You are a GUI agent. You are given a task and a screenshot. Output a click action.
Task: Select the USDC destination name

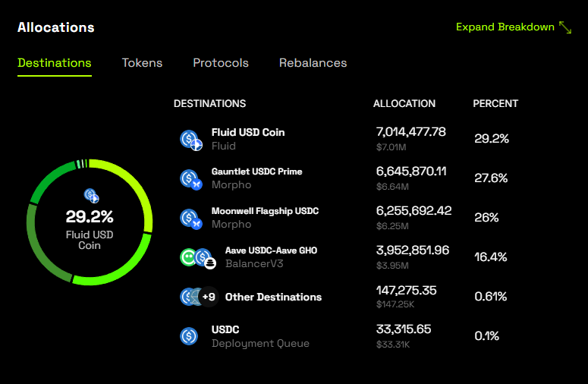pyautogui.click(x=225, y=329)
